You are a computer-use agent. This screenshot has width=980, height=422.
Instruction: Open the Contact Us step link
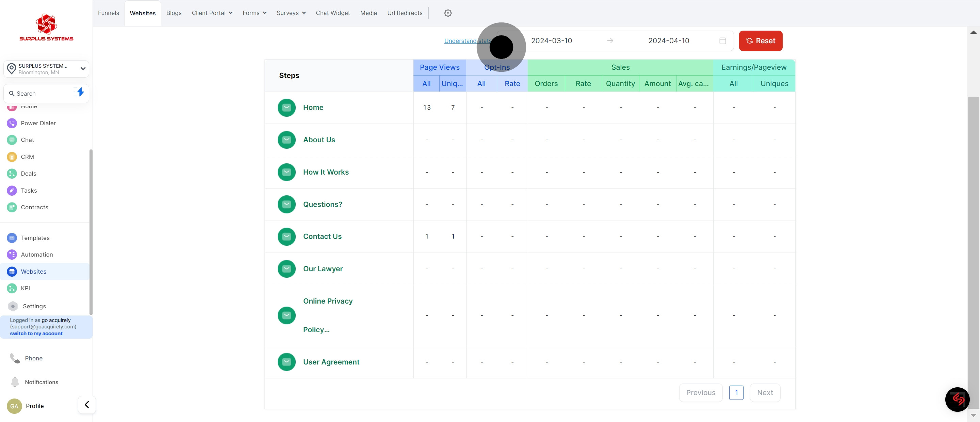(322, 236)
